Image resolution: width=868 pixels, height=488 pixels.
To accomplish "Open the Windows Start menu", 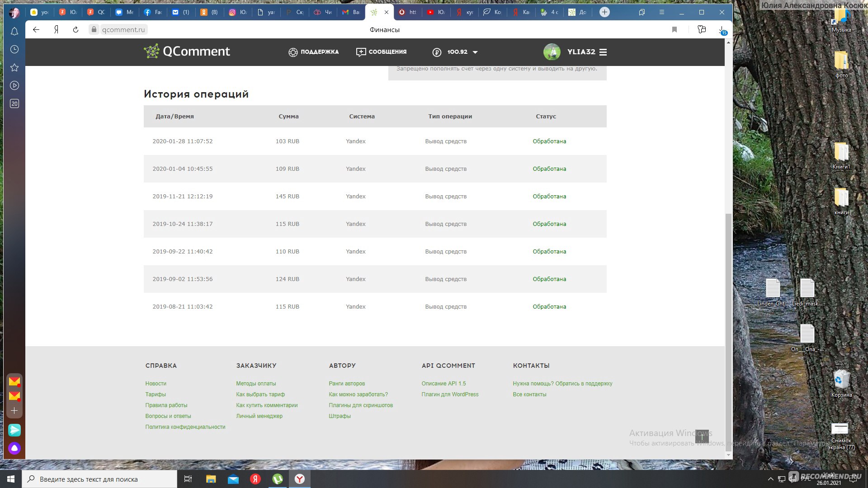I will point(11,479).
